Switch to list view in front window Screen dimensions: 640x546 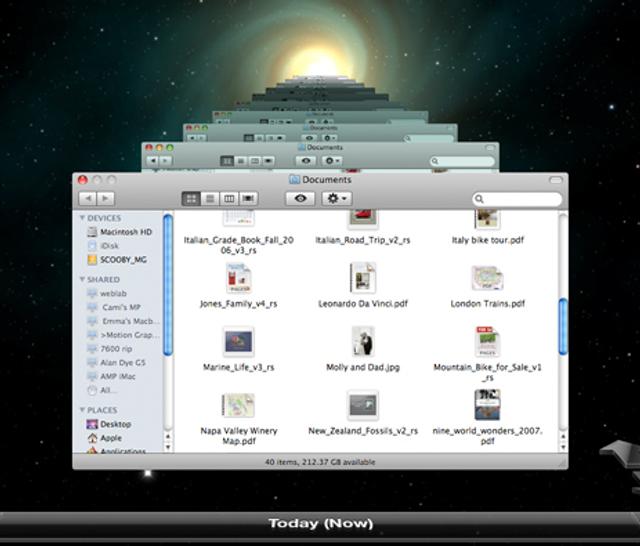tap(210, 199)
